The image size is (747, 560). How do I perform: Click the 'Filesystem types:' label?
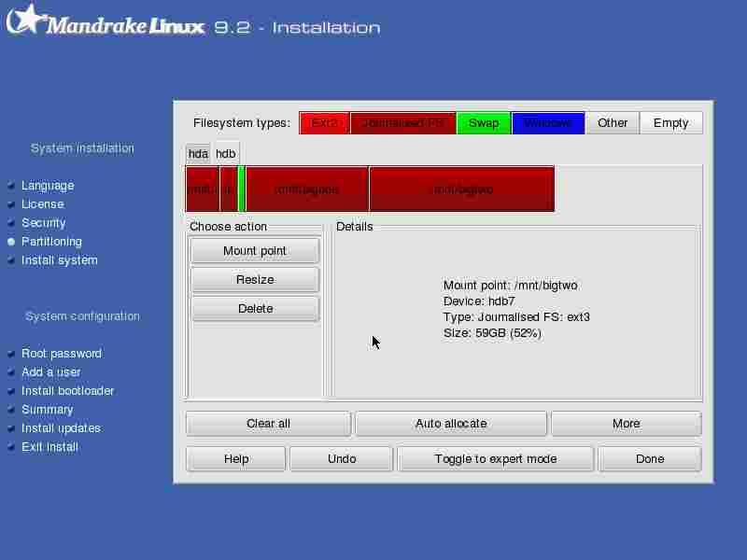(x=242, y=123)
